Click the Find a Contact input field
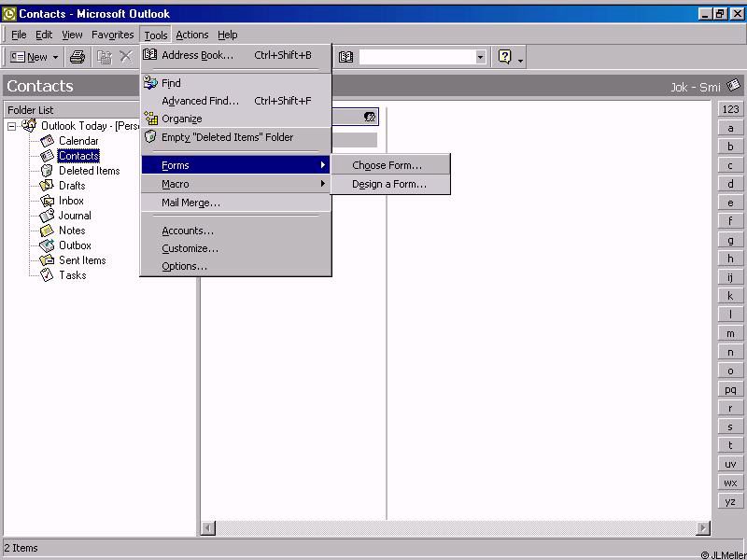Screen dimensions: 747x560 [417, 57]
